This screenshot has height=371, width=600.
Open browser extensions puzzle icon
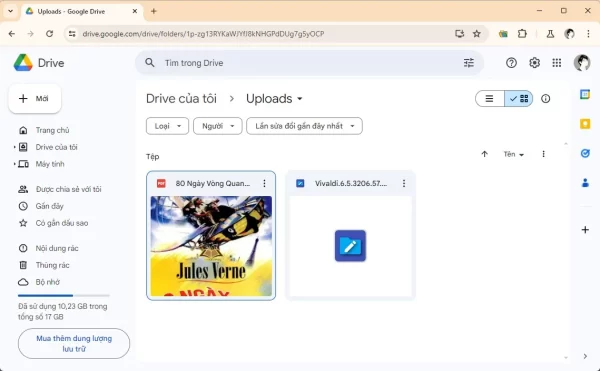tap(522, 34)
